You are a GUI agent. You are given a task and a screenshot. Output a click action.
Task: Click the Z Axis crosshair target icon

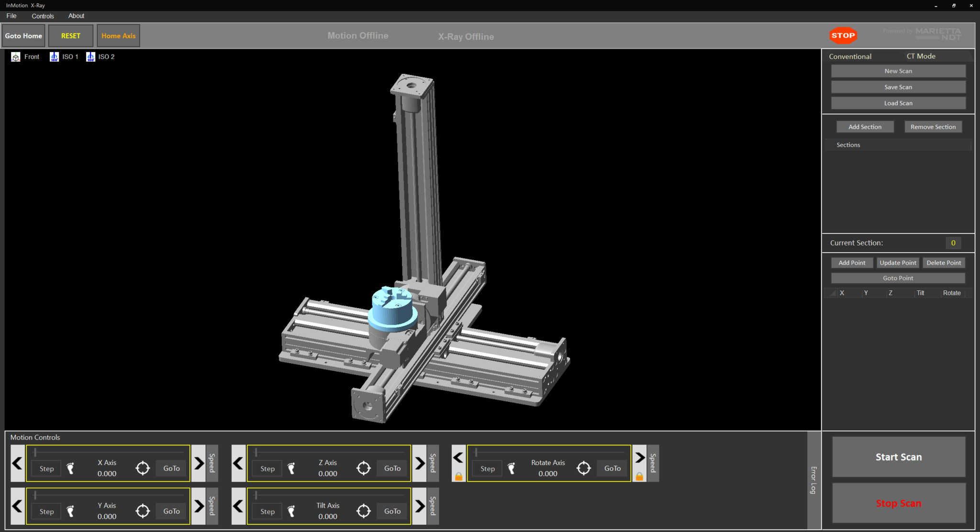[364, 468]
